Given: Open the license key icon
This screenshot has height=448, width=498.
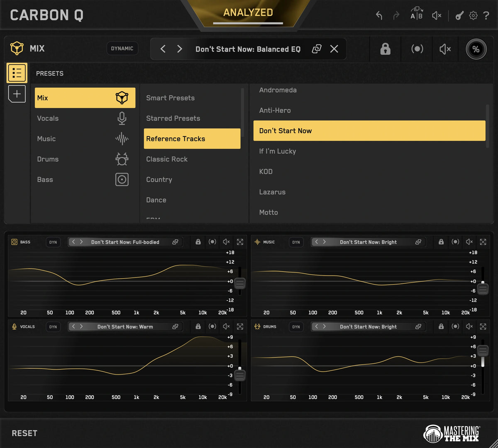Looking at the screenshot, I should coord(459,16).
